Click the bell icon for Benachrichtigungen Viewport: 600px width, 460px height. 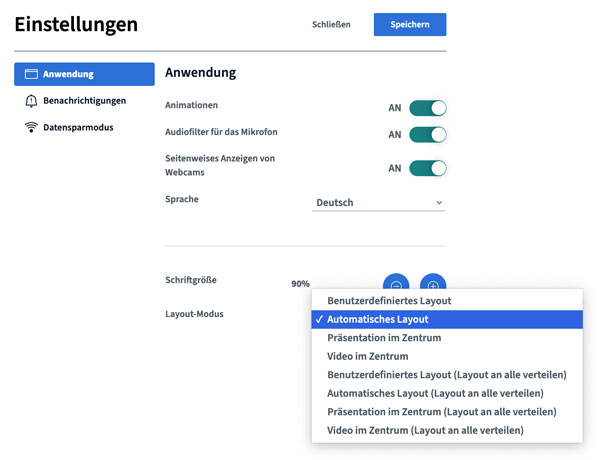tap(31, 101)
